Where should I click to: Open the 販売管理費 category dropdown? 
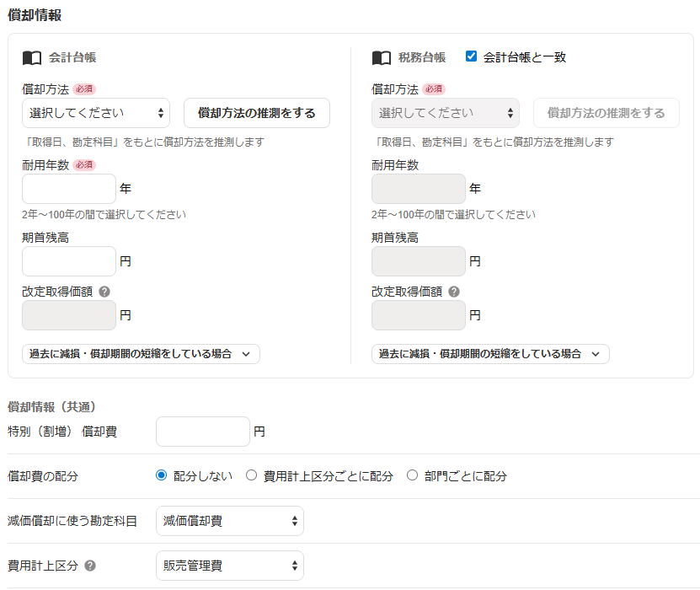click(x=230, y=566)
